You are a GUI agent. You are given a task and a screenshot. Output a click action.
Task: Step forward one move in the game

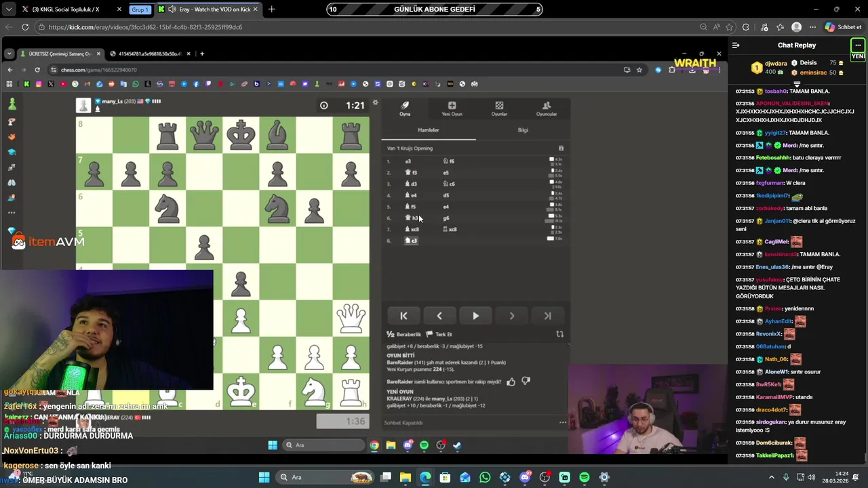[511, 316]
